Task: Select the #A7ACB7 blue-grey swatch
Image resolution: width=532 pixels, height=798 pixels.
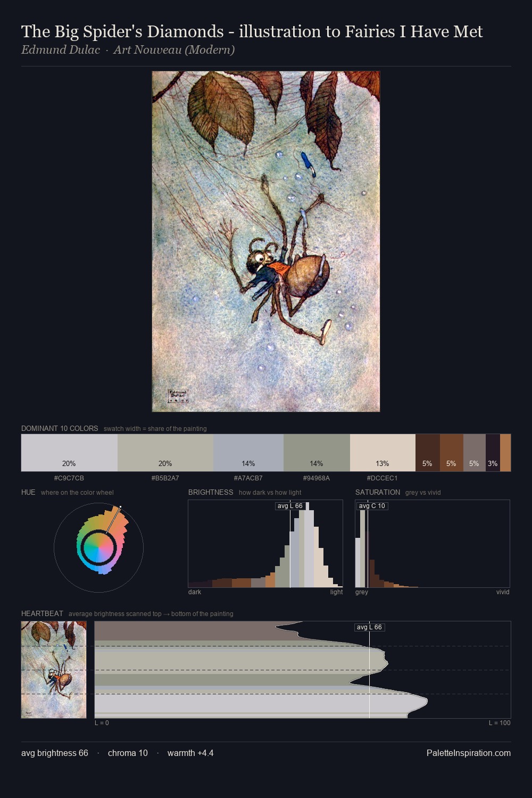Action: pos(248,453)
